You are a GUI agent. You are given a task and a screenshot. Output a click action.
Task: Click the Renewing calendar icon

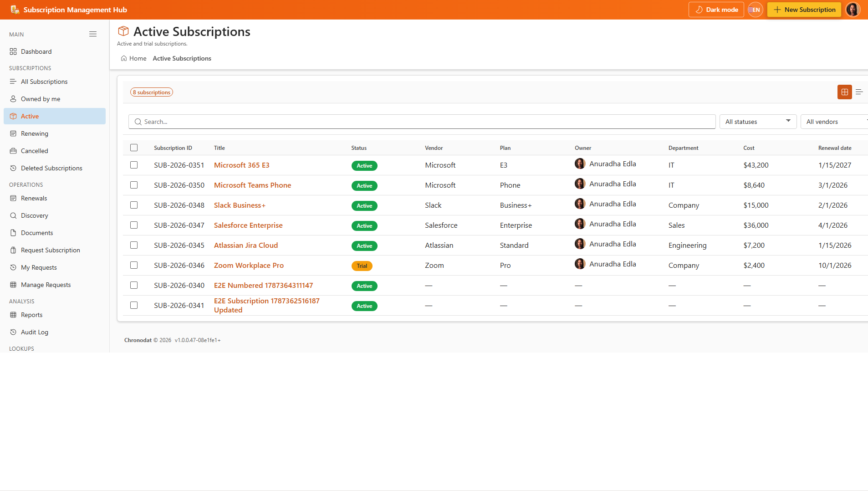click(x=13, y=133)
